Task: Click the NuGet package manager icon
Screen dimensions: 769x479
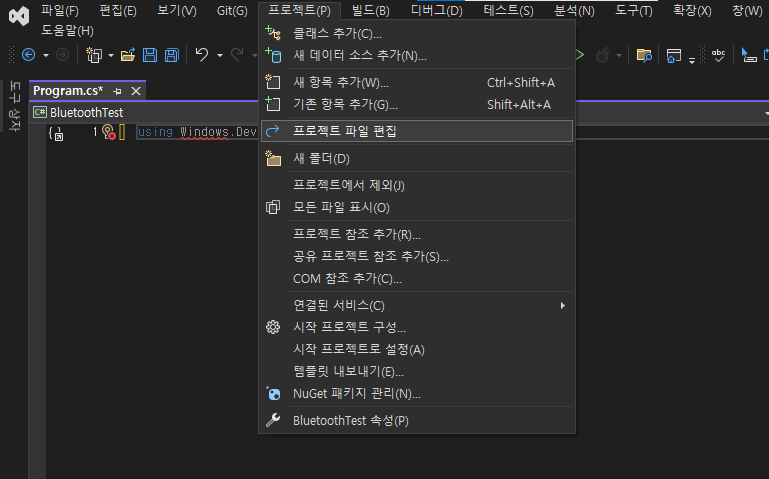Action: point(273,393)
